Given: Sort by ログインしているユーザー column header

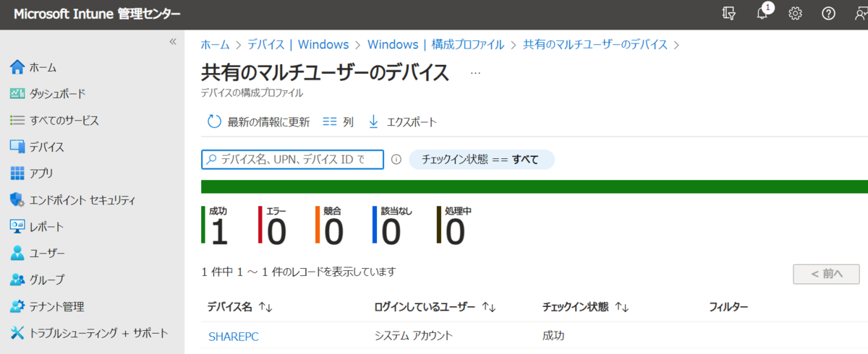Looking at the screenshot, I should click(x=435, y=307).
